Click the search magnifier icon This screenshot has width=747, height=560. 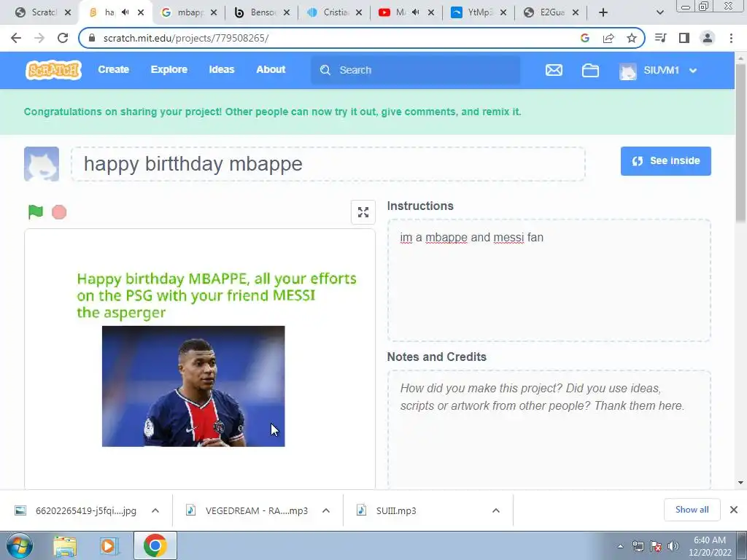coord(325,70)
